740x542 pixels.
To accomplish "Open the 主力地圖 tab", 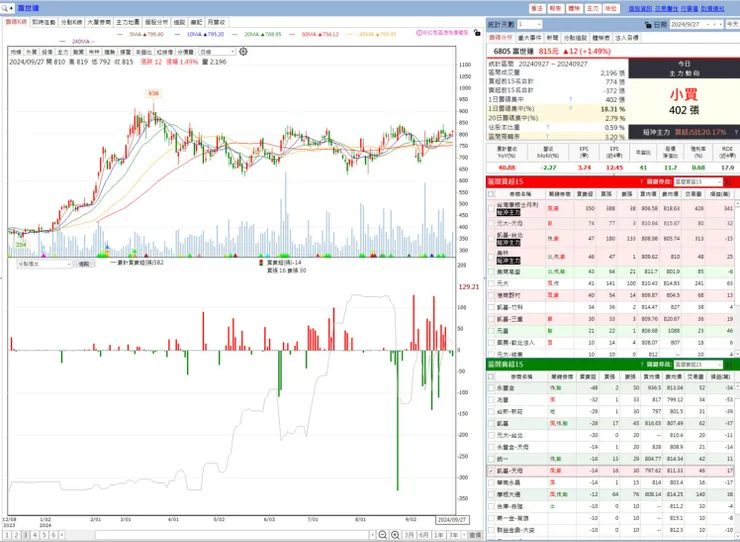I will (x=128, y=22).
